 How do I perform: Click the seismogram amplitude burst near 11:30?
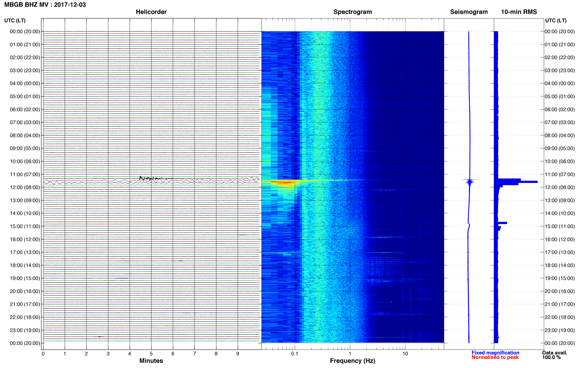(470, 182)
